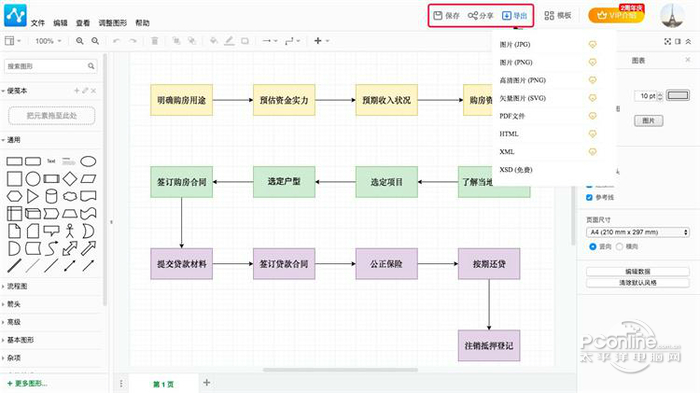700x393 pixels.
Task: Click the edit pencil icon in 便笺本 header
Action: click(x=85, y=91)
